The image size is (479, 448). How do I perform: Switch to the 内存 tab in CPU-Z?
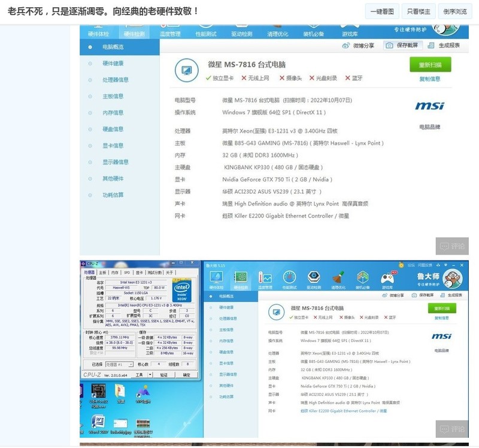115,273
